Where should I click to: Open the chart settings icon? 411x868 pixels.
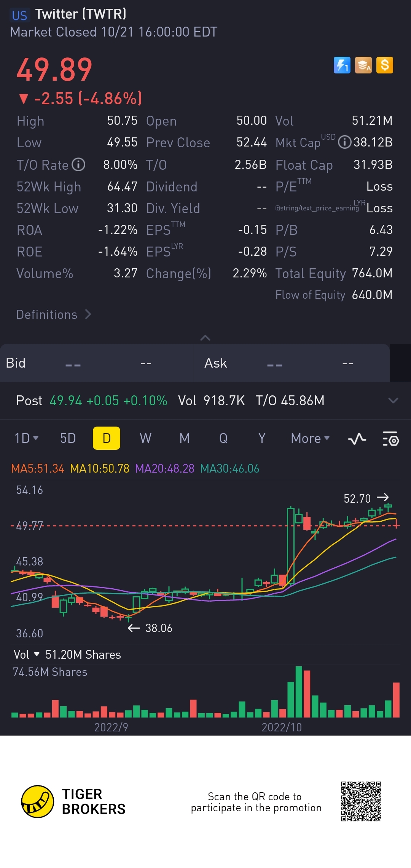[x=390, y=439]
